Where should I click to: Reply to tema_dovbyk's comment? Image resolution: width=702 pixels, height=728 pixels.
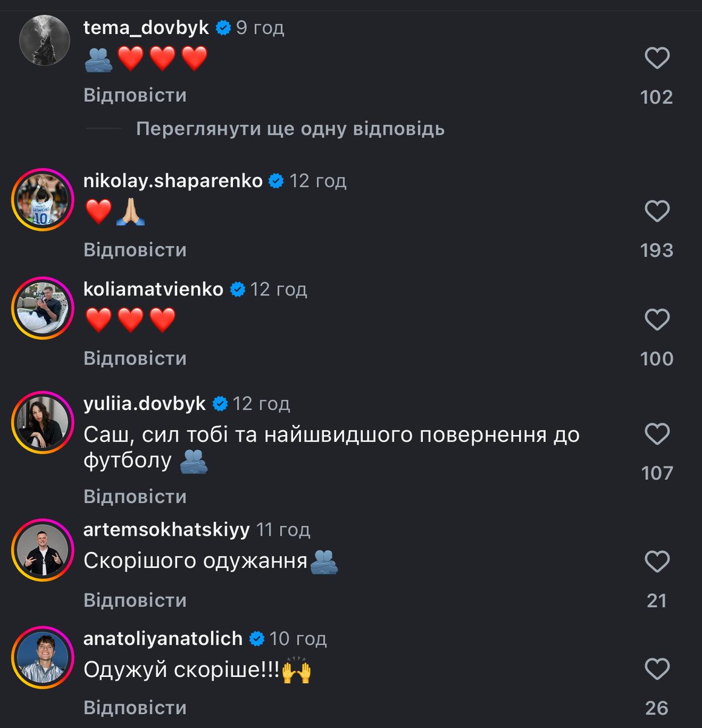pos(135,95)
